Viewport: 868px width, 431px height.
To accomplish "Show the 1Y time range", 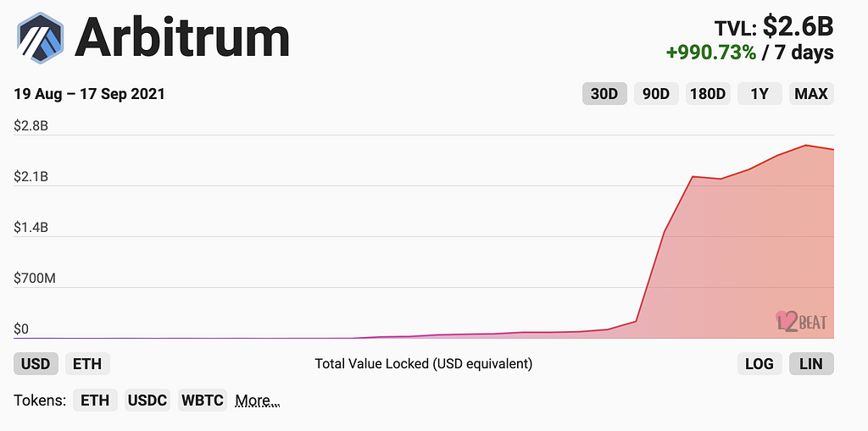I will coord(759,94).
